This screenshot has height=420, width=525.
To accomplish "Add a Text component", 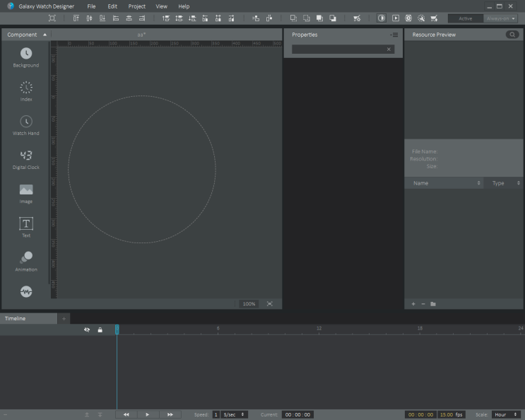I will [x=26, y=228].
